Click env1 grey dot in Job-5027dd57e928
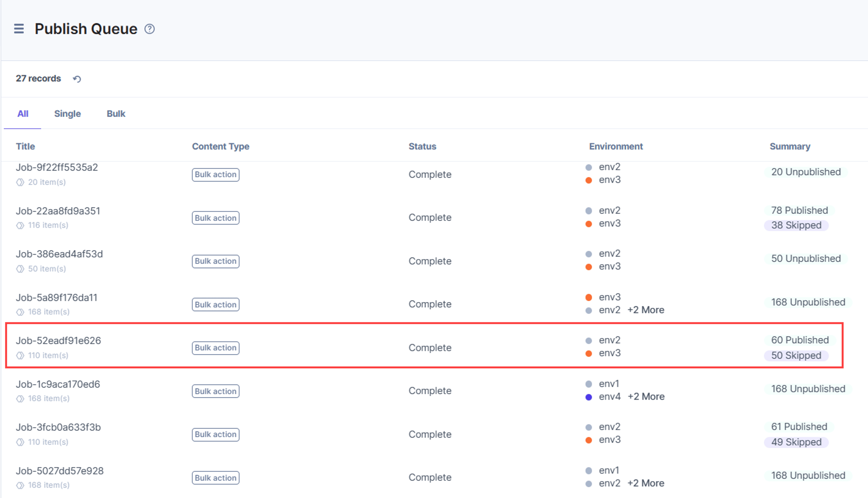 [588, 471]
